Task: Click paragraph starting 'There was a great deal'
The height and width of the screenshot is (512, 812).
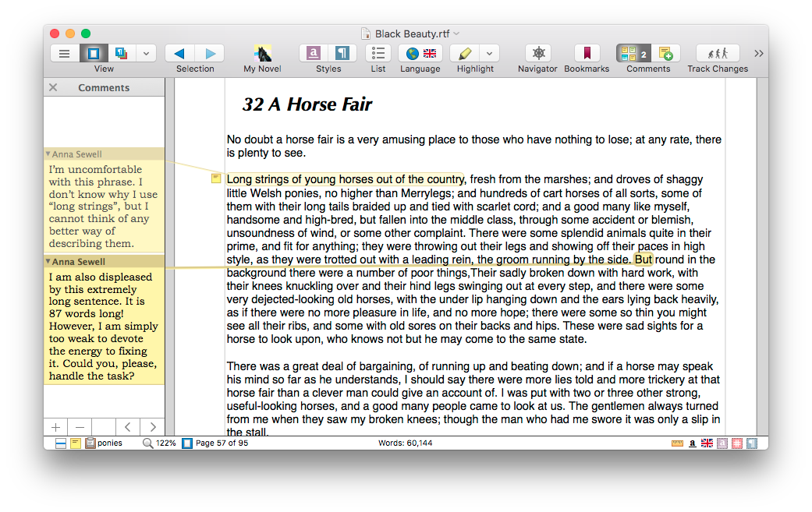Action: tap(473, 399)
